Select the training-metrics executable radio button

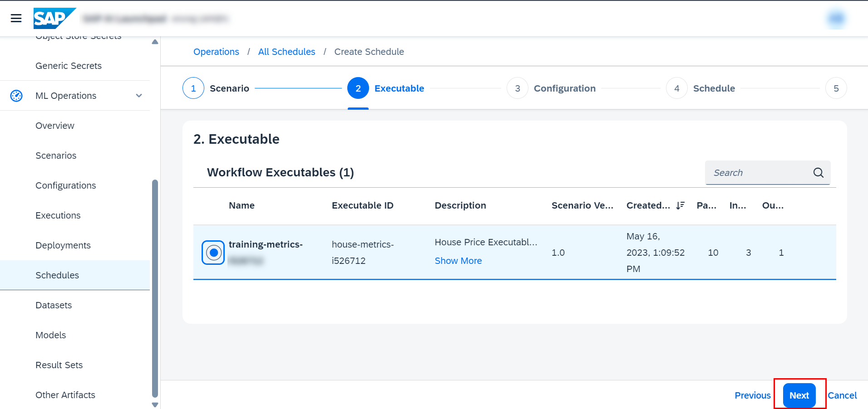coord(213,253)
